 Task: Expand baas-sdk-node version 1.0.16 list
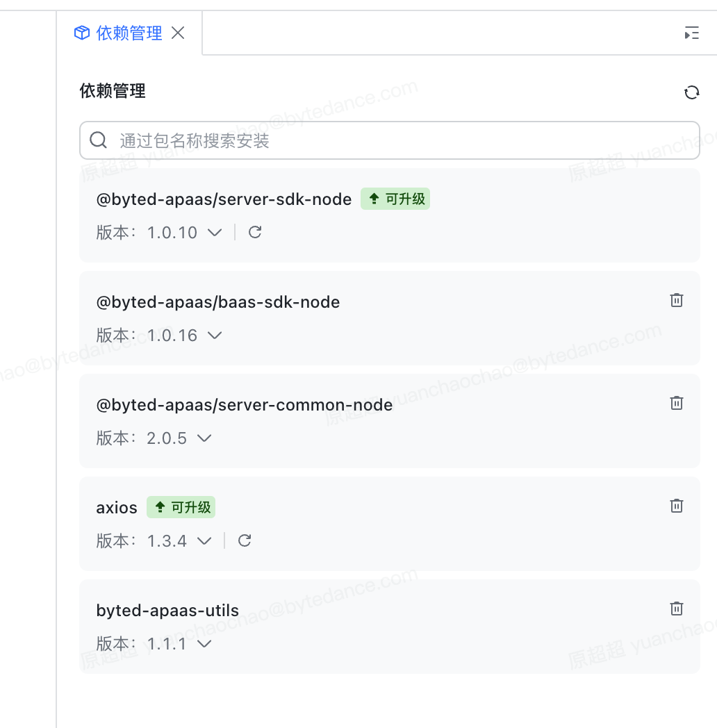215,336
